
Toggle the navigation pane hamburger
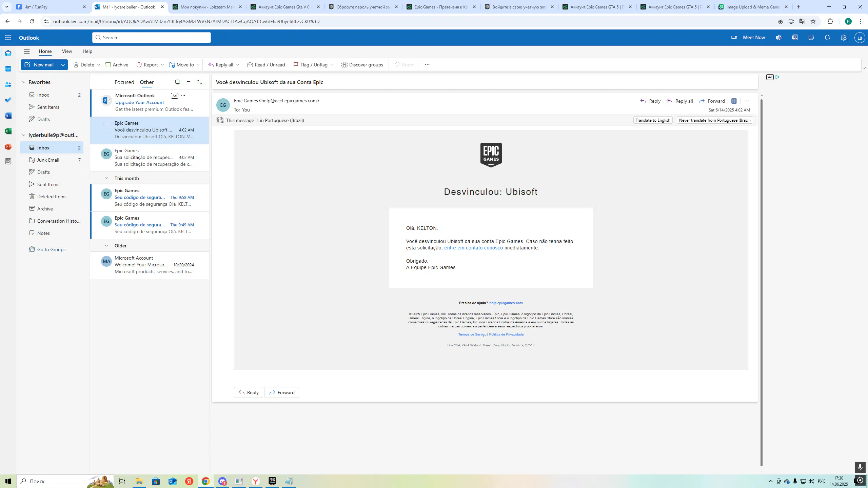[x=27, y=52]
